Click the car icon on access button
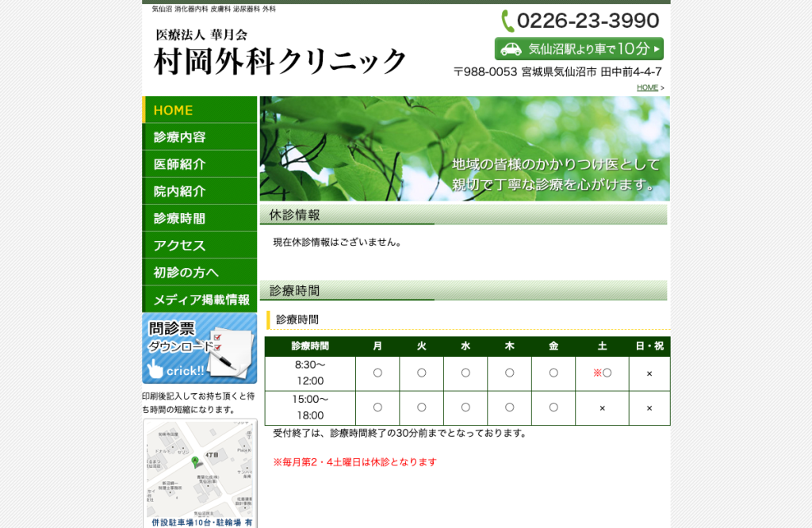The width and height of the screenshot is (812, 528). [511, 49]
